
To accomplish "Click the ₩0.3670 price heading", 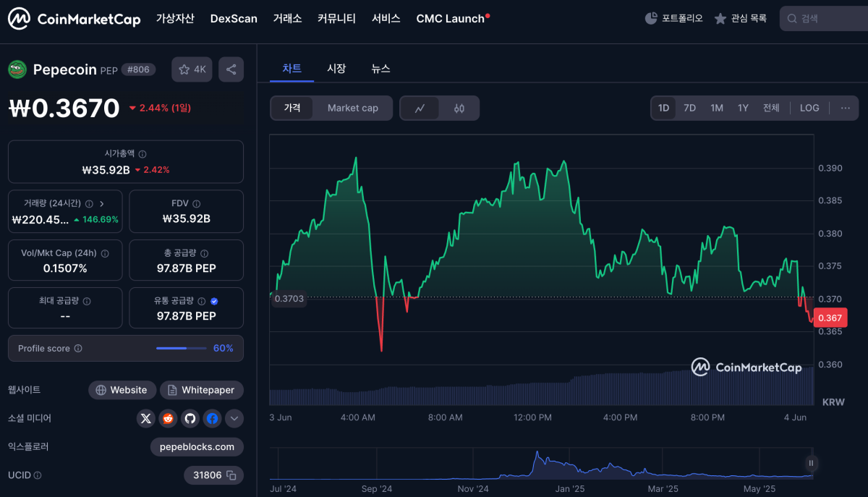I will tap(64, 108).
